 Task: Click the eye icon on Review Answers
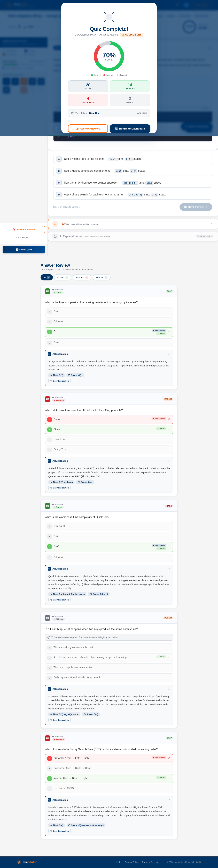(77, 129)
